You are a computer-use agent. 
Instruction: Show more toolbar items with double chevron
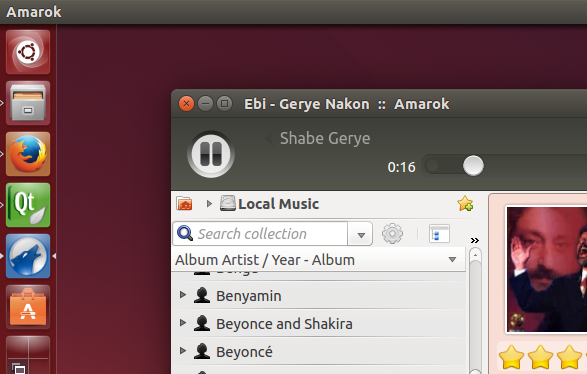(x=475, y=240)
